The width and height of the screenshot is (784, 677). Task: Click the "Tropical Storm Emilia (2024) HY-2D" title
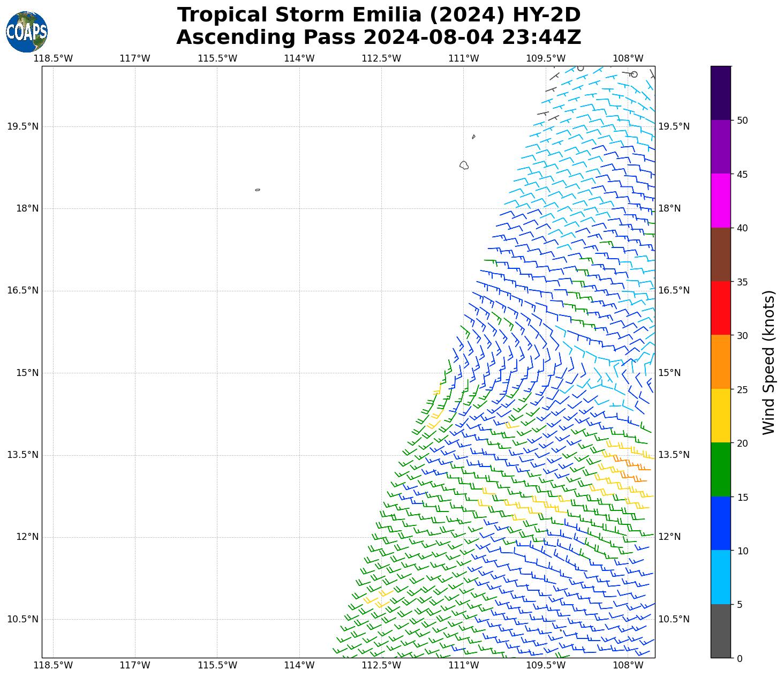[x=379, y=15]
